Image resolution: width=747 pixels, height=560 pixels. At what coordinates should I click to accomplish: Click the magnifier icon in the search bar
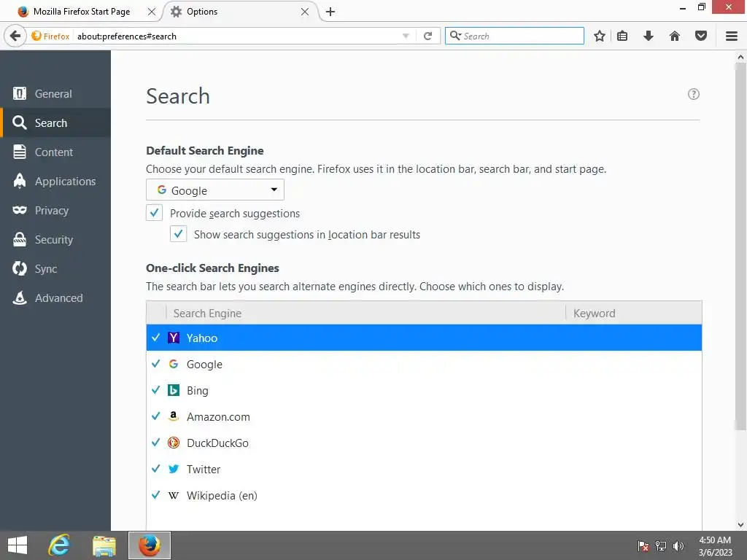(455, 36)
